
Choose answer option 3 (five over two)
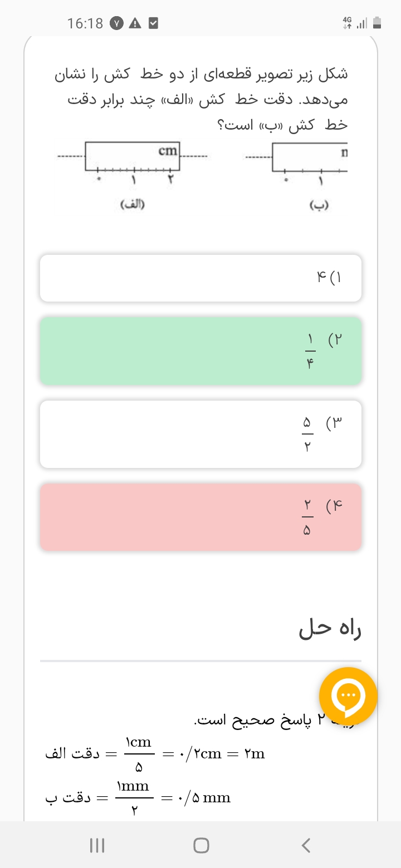click(200, 434)
